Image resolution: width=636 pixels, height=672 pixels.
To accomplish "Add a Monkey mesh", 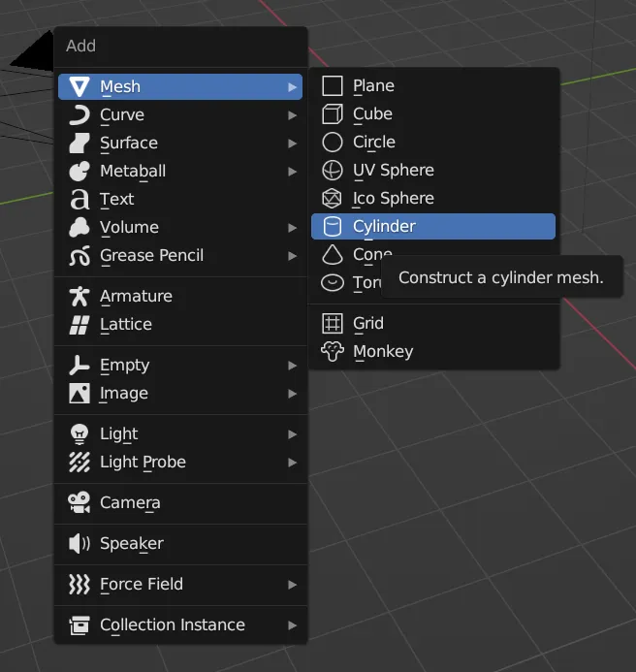I will [433, 351].
